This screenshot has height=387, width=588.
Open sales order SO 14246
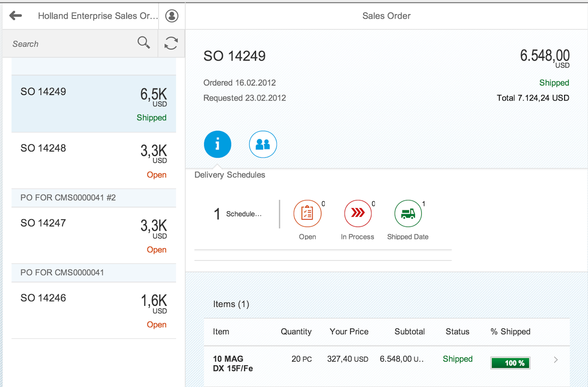click(94, 310)
